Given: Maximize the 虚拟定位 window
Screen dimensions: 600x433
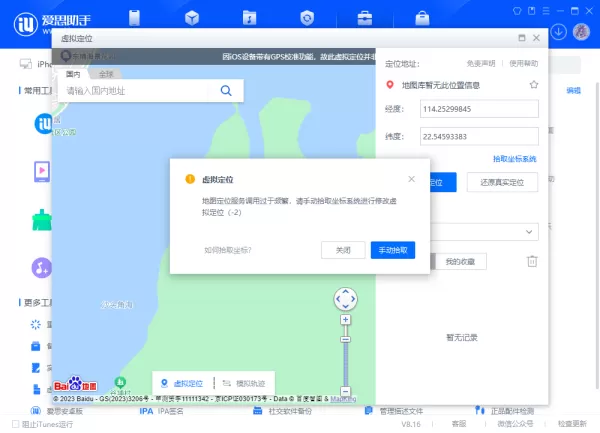Looking at the screenshot, I should (x=522, y=38).
